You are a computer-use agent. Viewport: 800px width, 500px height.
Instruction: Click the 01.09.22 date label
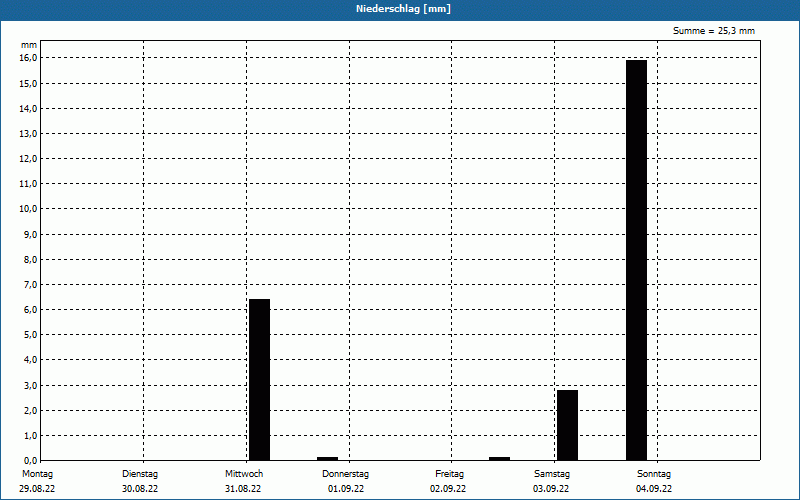click(346, 489)
